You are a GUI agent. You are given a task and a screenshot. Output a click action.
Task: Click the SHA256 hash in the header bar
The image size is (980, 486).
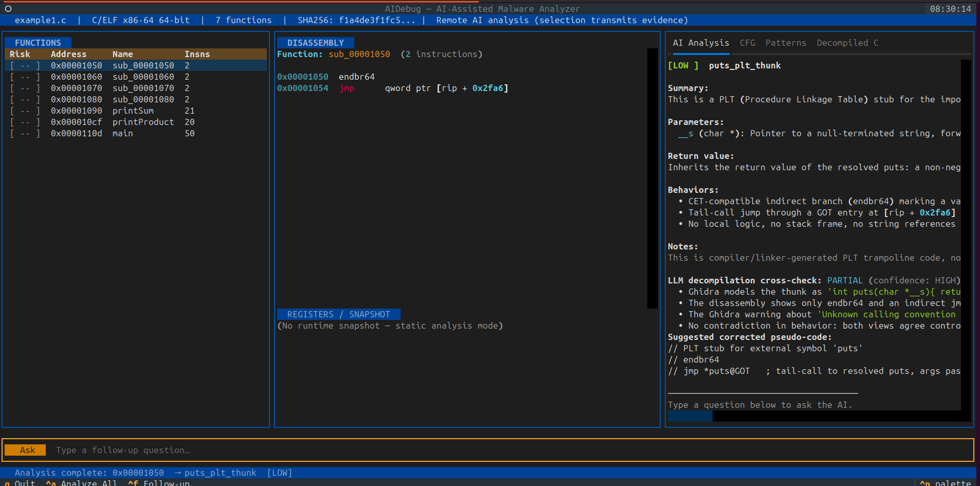pos(356,20)
